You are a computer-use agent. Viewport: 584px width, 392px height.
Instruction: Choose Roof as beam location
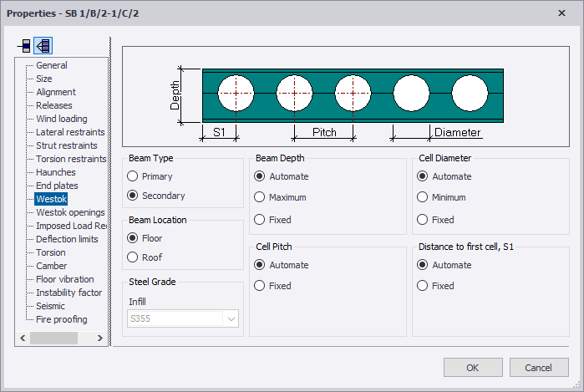click(x=132, y=257)
